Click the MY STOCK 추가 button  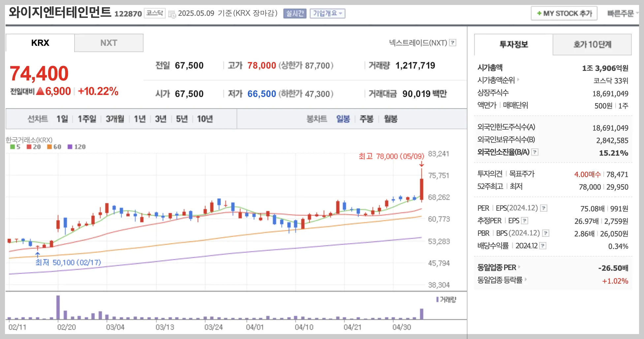coord(564,14)
